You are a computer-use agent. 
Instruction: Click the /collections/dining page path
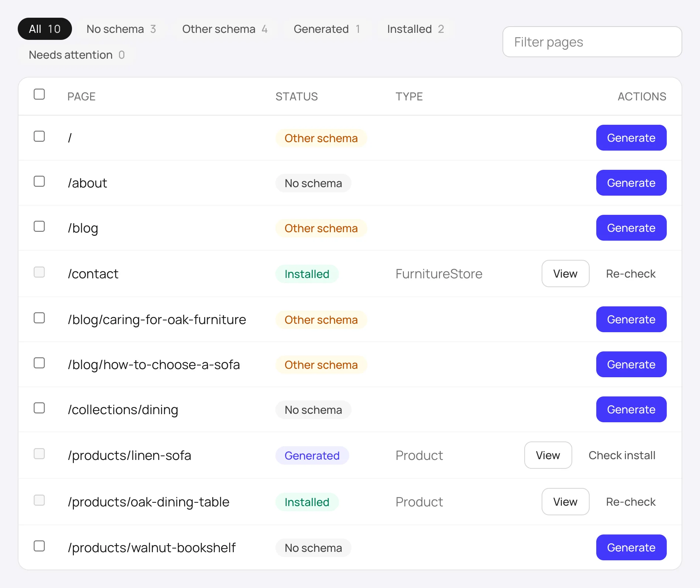coord(123,409)
